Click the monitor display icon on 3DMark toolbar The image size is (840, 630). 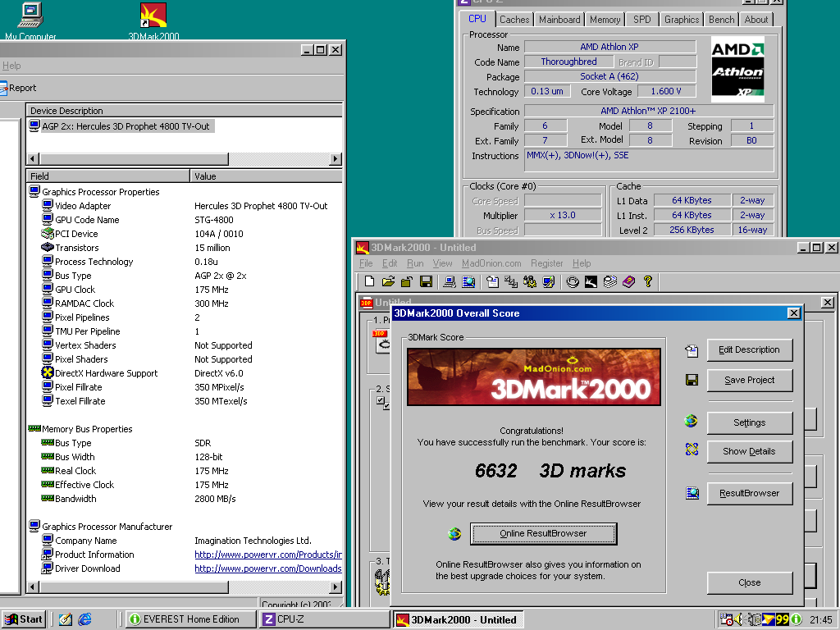[x=448, y=281]
